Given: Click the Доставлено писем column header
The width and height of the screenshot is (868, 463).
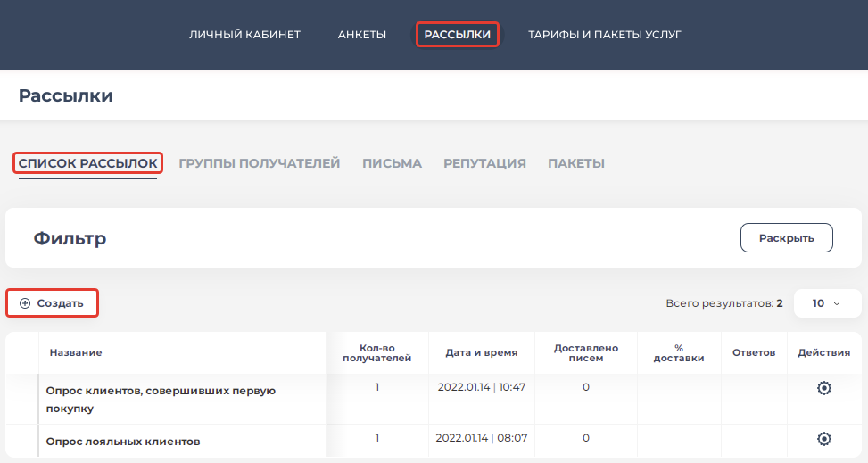Looking at the screenshot, I should (x=586, y=352).
